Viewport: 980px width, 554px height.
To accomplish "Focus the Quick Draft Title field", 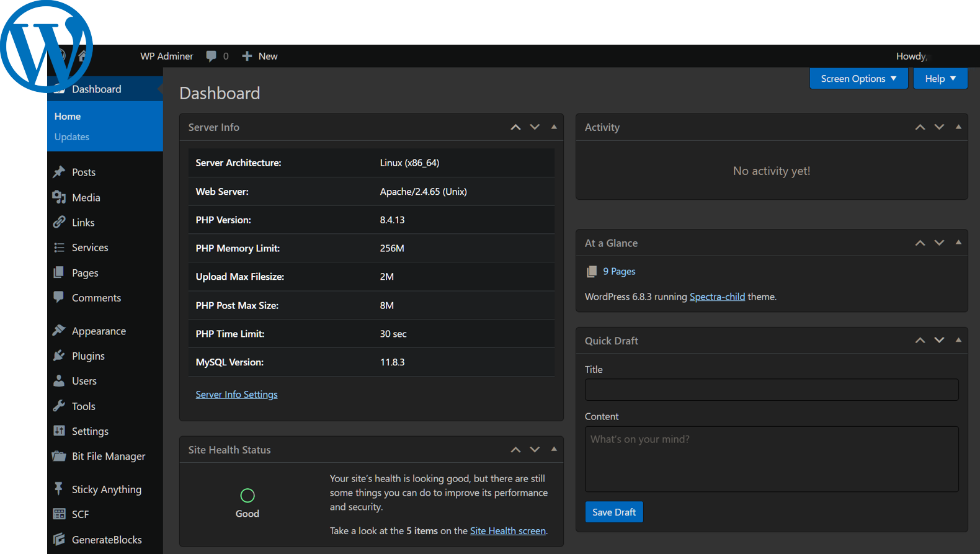I will pyautogui.click(x=771, y=390).
